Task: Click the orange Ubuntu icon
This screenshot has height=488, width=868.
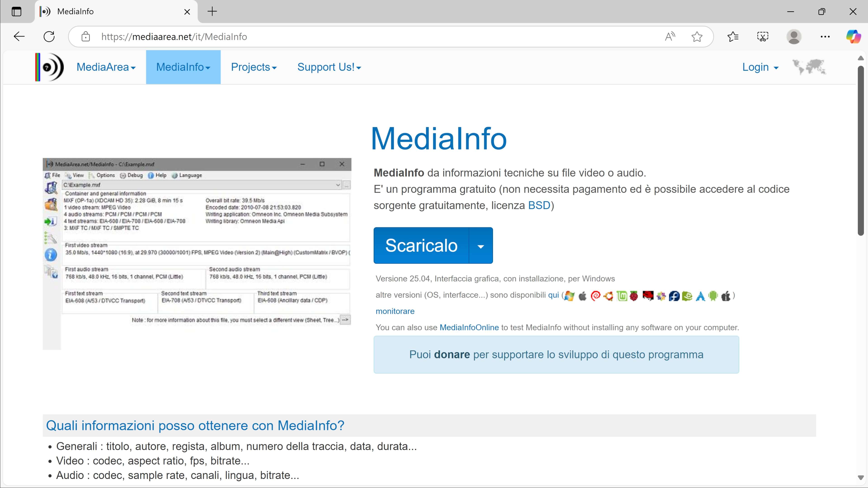Action: tap(609, 296)
